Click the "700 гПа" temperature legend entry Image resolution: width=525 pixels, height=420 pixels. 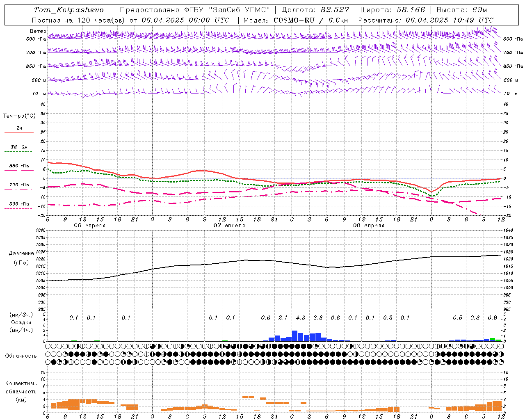point(19,185)
